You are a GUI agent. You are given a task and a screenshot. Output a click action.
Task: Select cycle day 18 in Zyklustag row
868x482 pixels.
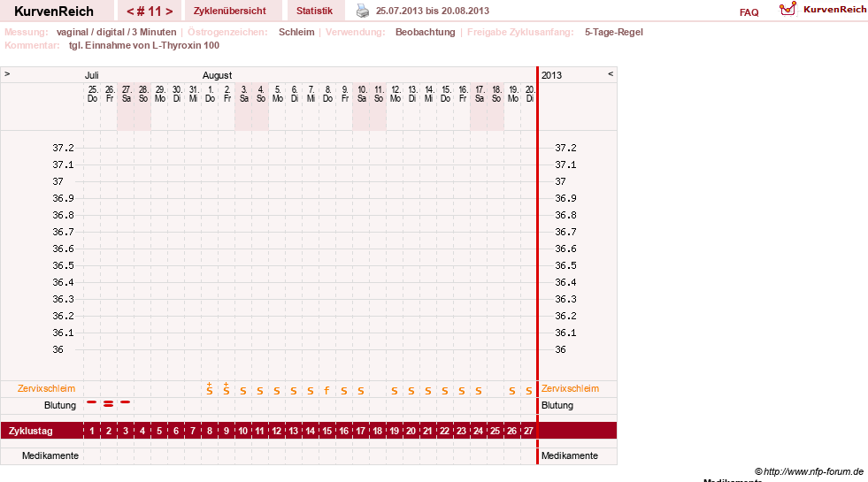coord(378,431)
